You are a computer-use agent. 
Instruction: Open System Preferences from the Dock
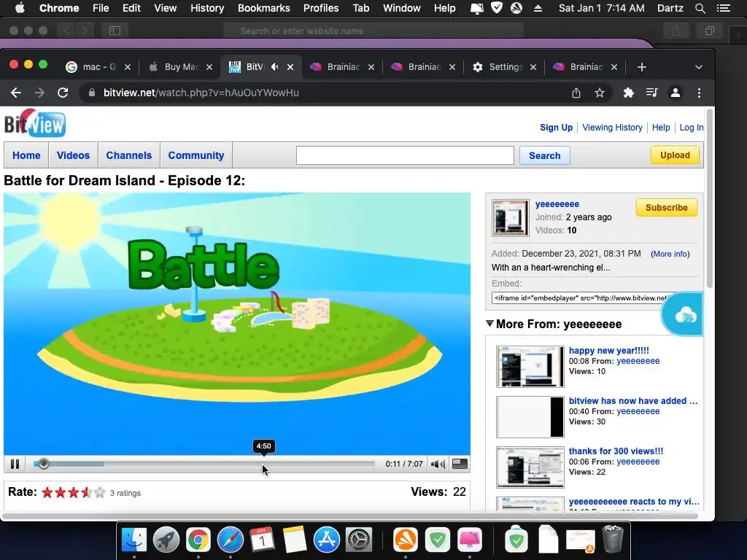tap(358, 540)
